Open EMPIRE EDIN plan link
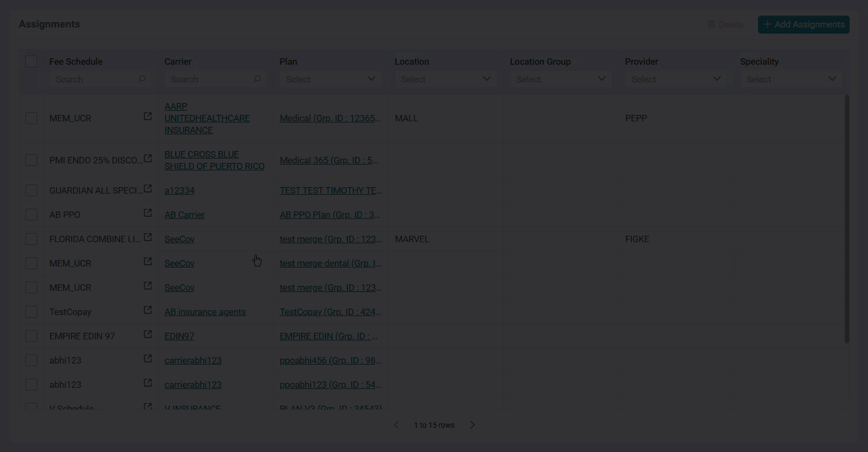Viewport: 868px width, 452px height. (x=329, y=336)
